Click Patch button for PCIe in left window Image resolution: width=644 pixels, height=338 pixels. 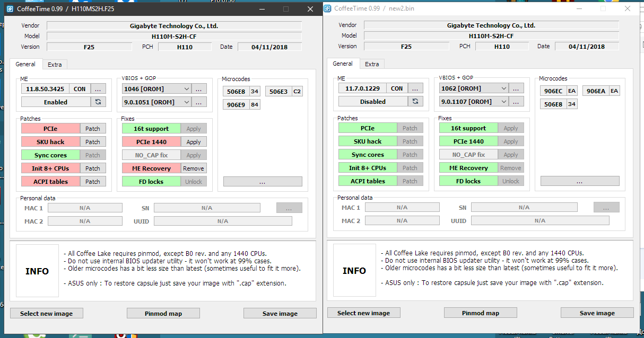[x=93, y=128]
